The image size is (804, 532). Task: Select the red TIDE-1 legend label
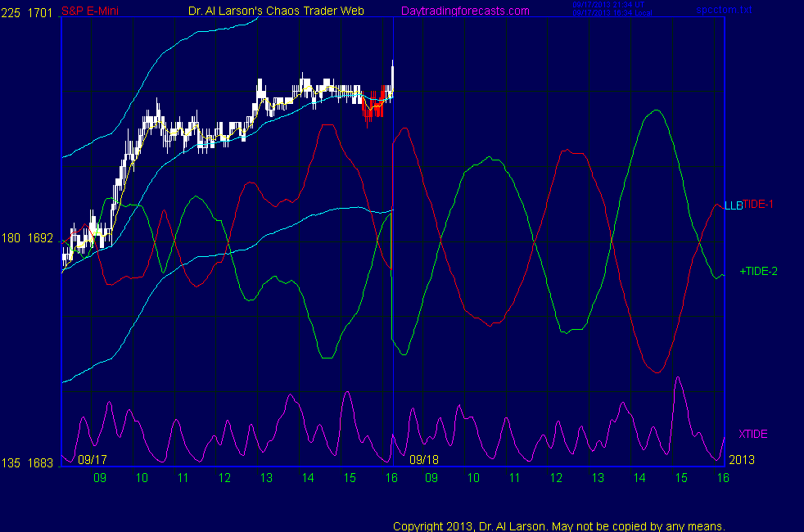758,205
